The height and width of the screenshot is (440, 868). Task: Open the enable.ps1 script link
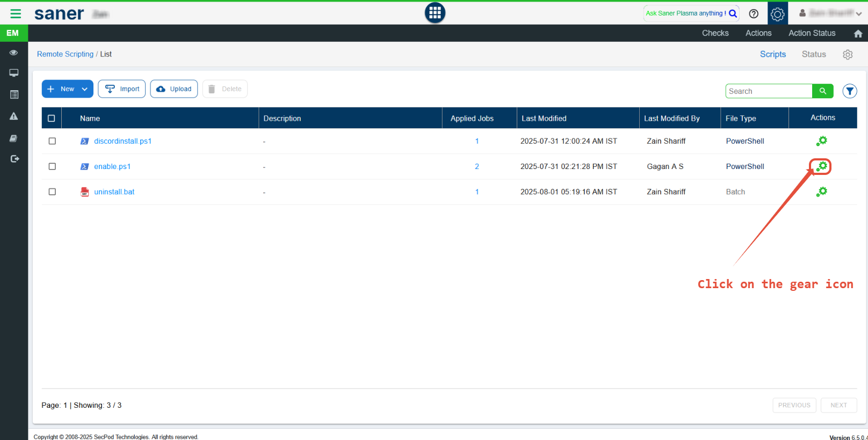click(x=112, y=166)
